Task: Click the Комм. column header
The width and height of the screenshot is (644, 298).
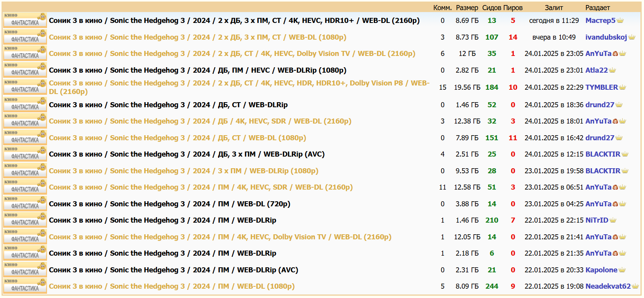Action: 442,7
